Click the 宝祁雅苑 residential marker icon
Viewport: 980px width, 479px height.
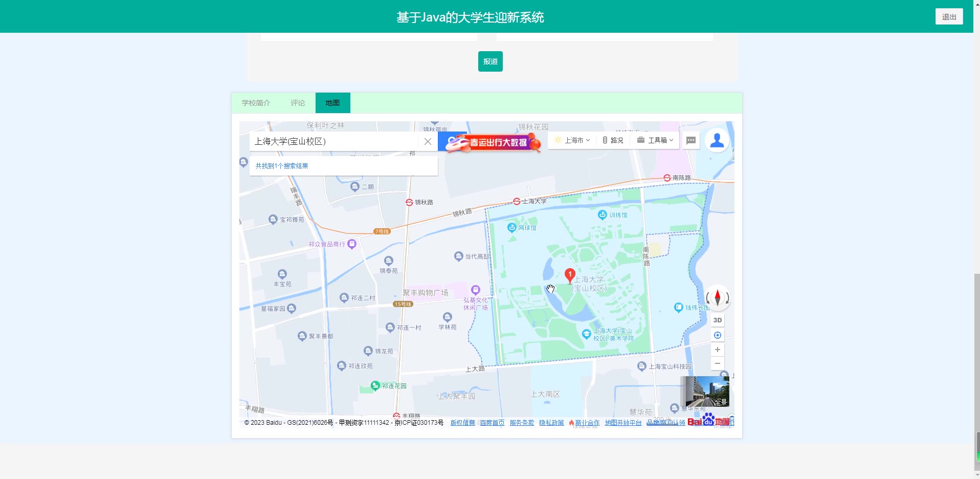pos(273,220)
